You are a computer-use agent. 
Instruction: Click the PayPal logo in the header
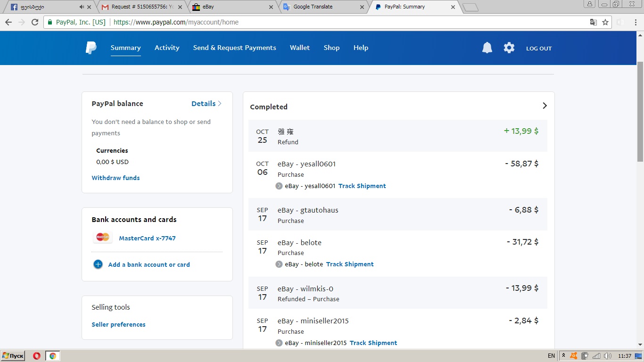91,48
